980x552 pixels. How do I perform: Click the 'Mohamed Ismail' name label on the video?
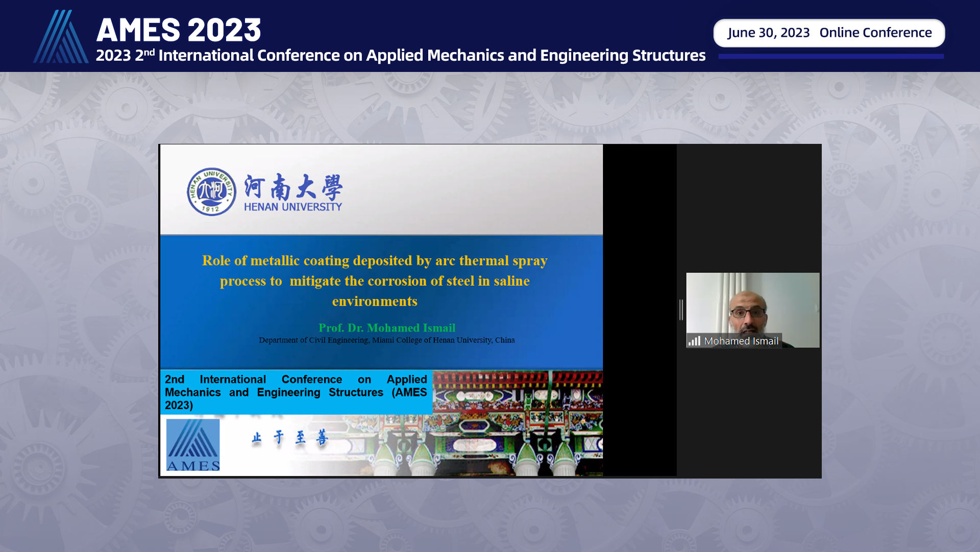(x=741, y=341)
